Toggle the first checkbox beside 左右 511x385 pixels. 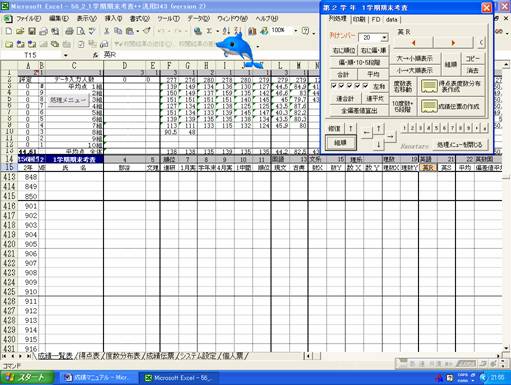click(333, 86)
